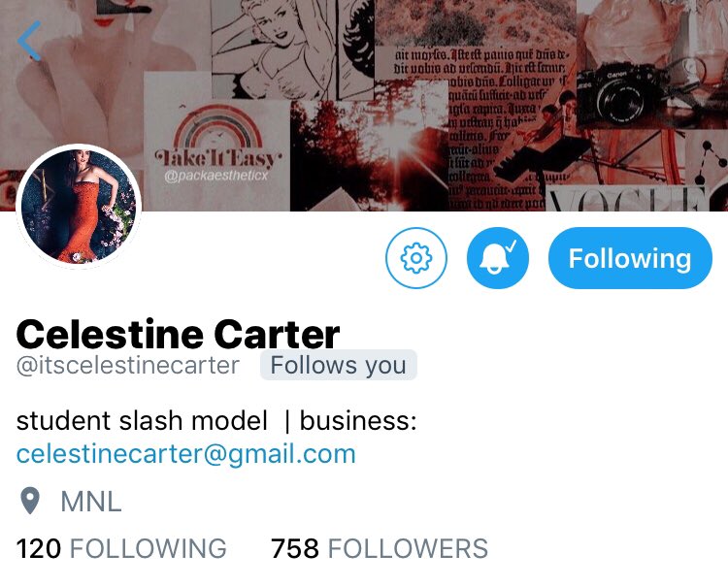The height and width of the screenshot is (587, 728).
Task: Open the celestinecarter@gmail.com email link
Action: point(186,454)
